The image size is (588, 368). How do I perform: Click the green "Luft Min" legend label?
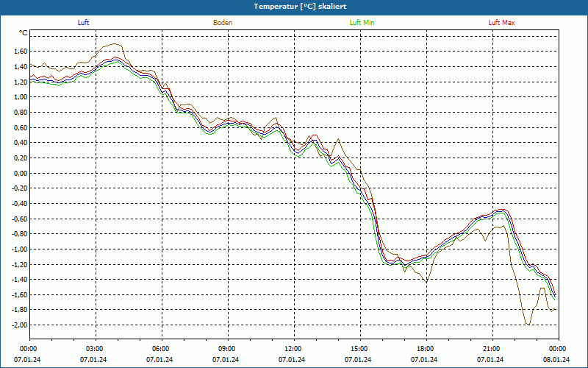click(362, 23)
